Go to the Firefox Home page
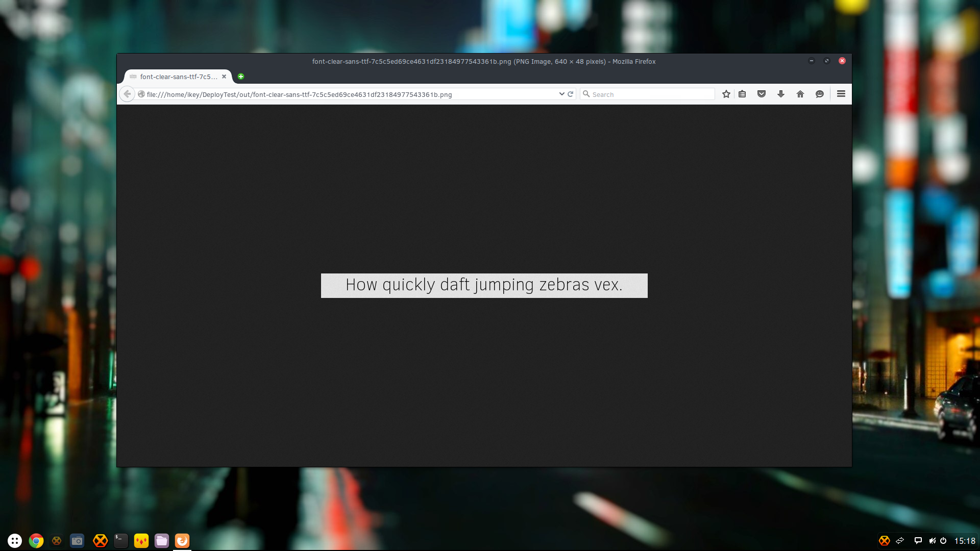The height and width of the screenshot is (551, 980). tap(800, 94)
